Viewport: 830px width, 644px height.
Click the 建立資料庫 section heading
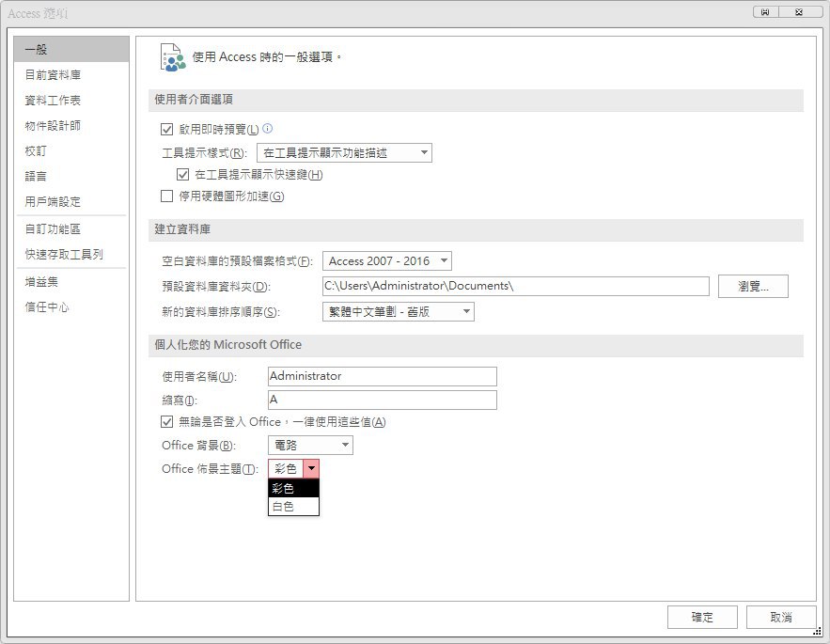coord(182,228)
